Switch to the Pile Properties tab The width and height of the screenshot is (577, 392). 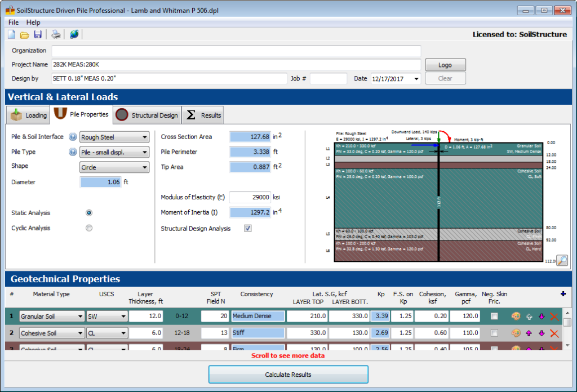(x=81, y=114)
